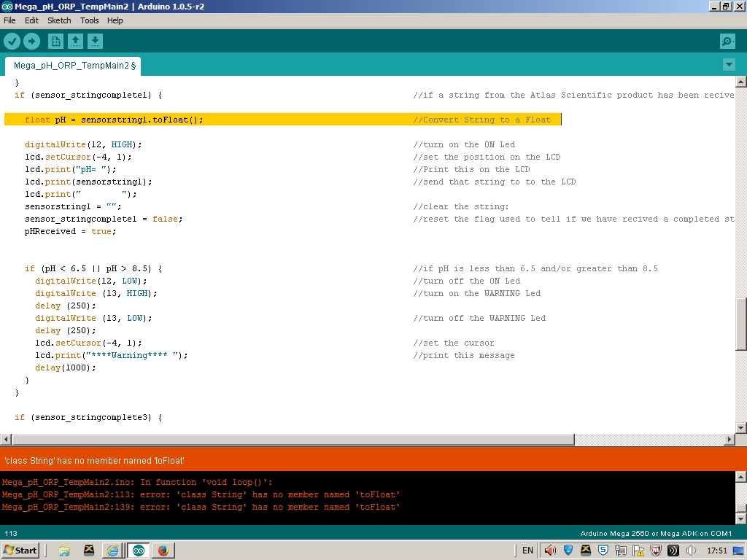Create a new sketch with the New icon
Viewport: 747px width, 560px height.
pos(55,42)
